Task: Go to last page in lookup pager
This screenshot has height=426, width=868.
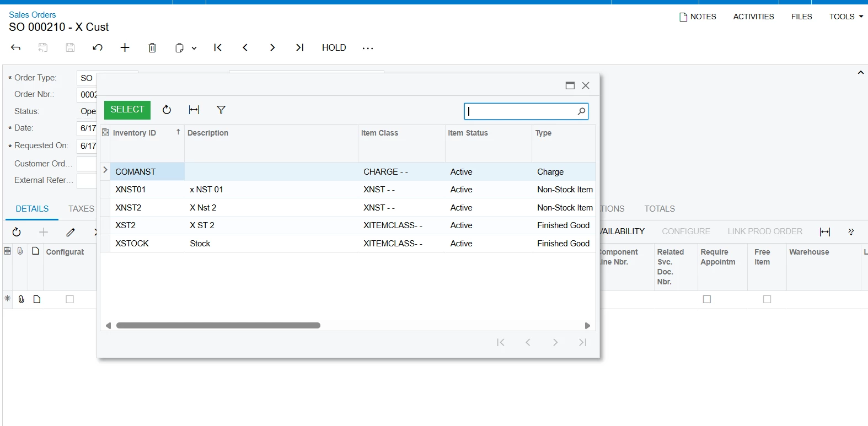Action: [582, 343]
